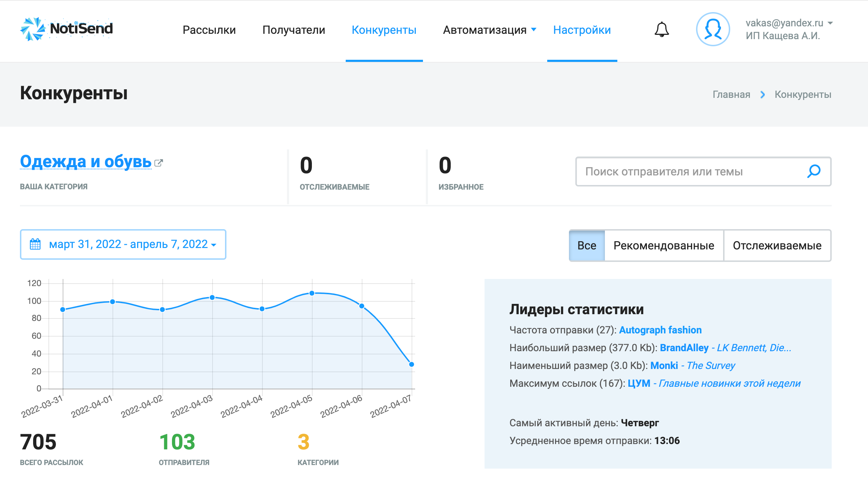Open the notifications bell
Viewport: 868px width, 496px height.
click(662, 30)
